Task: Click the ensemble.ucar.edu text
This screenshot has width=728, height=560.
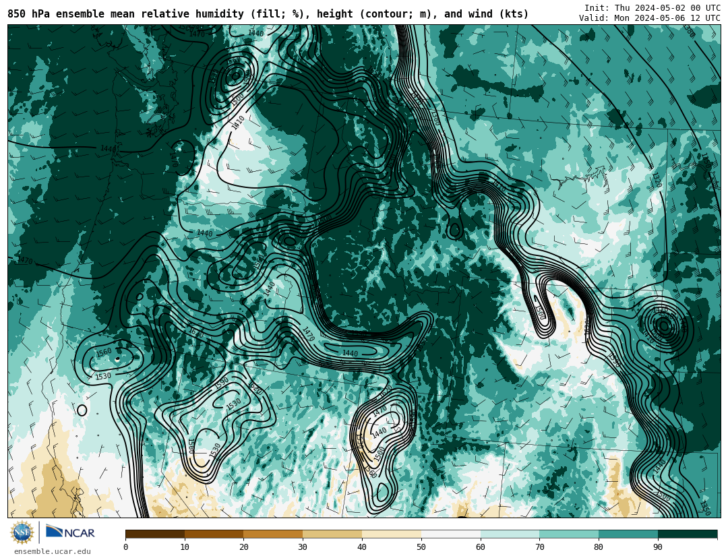Action: (x=53, y=551)
